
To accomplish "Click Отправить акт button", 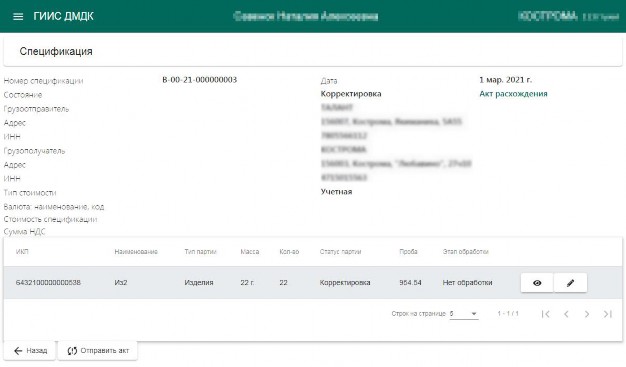I will coord(98,351).
